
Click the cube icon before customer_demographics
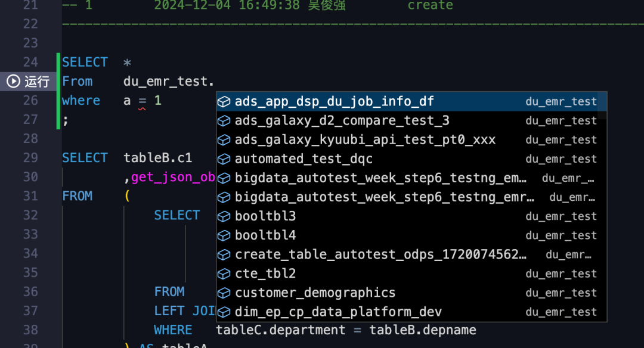tap(224, 293)
